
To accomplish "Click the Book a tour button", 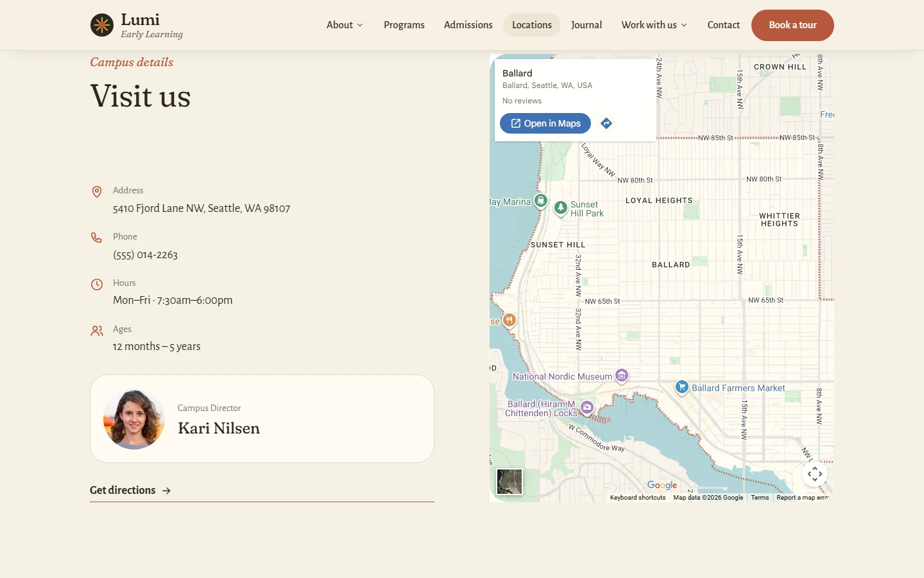I will point(792,25).
